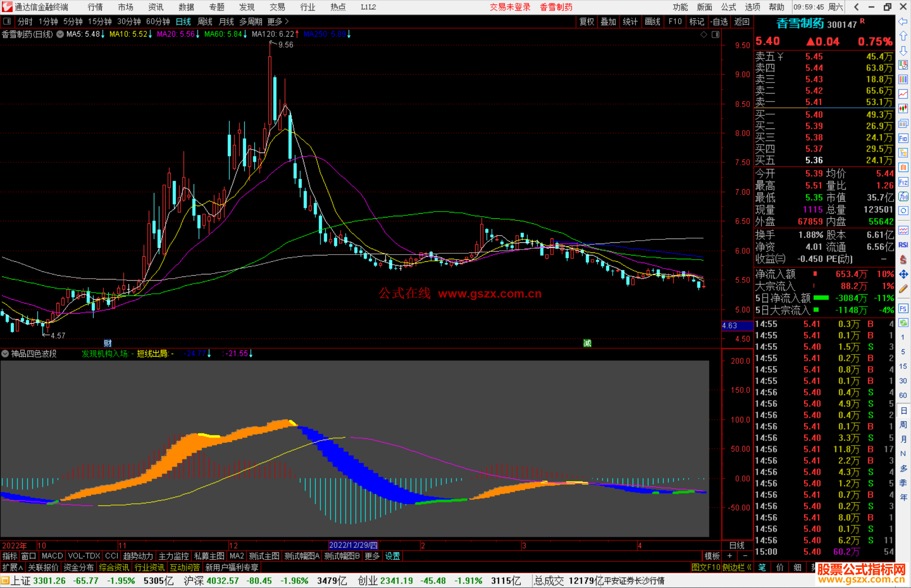Click the 复权 button
The height and width of the screenshot is (588, 911).
(586, 21)
